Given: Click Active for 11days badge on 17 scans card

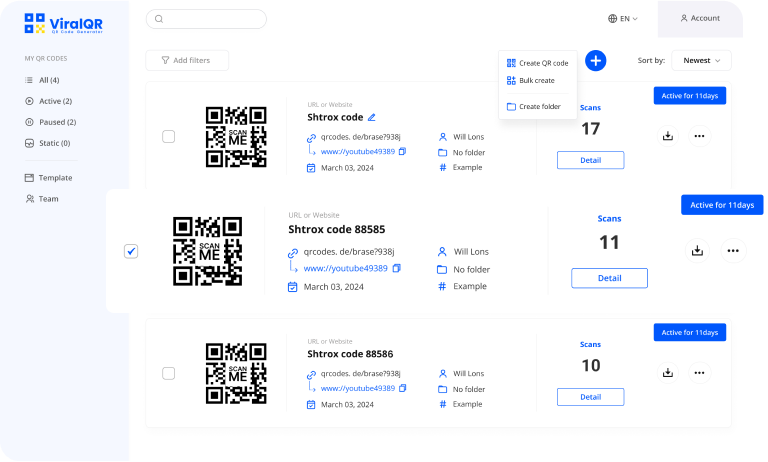Looking at the screenshot, I should [x=690, y=96].
